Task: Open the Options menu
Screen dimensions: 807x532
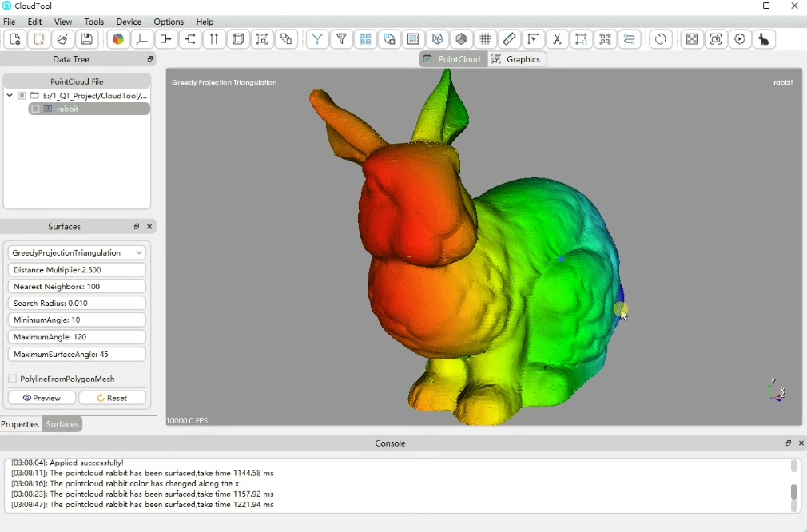Action: (x=169, y=22)
